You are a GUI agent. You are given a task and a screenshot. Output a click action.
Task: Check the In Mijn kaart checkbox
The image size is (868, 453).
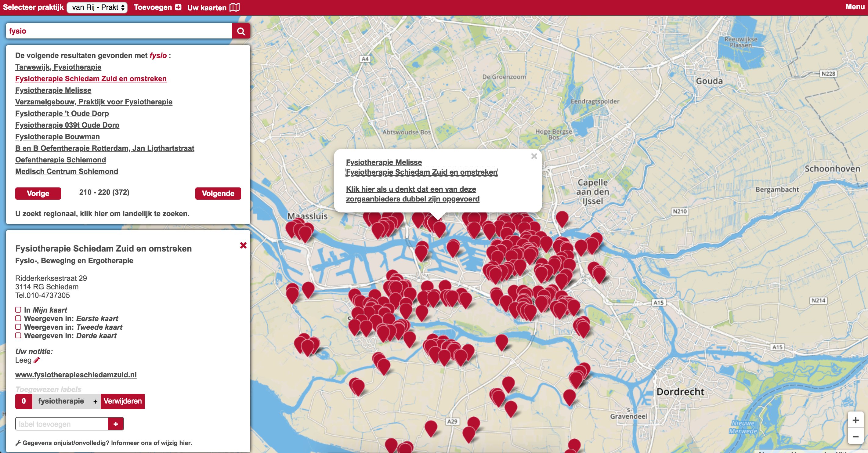pos(18,310)
